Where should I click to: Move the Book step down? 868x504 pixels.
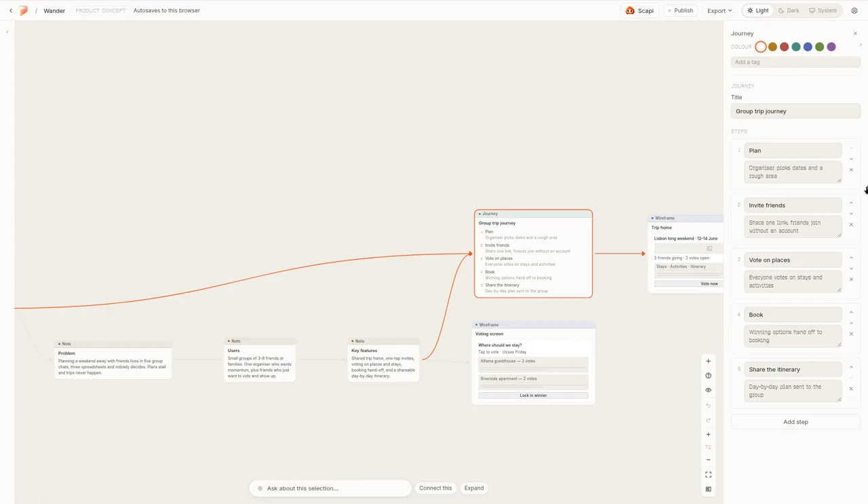click(852, 324)
